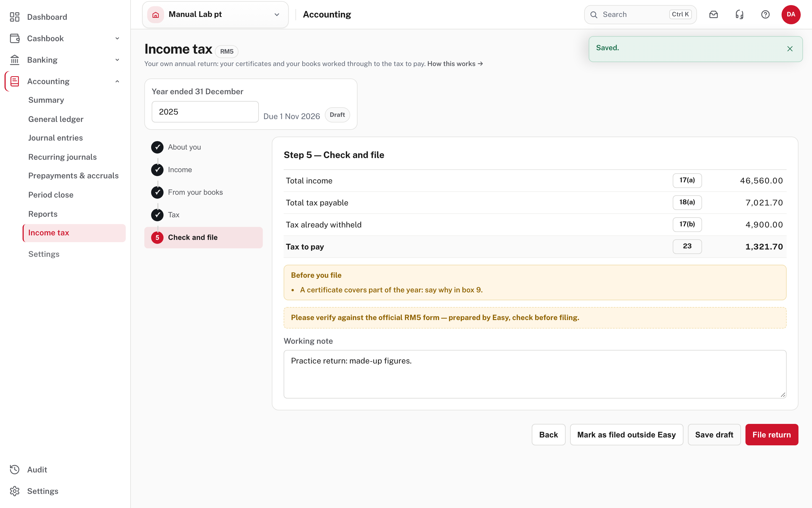The width and height of the screenshot is (812, 508).
Task: Open the Manual Lab pt company dropdown
Action: (x=215, y=14)
